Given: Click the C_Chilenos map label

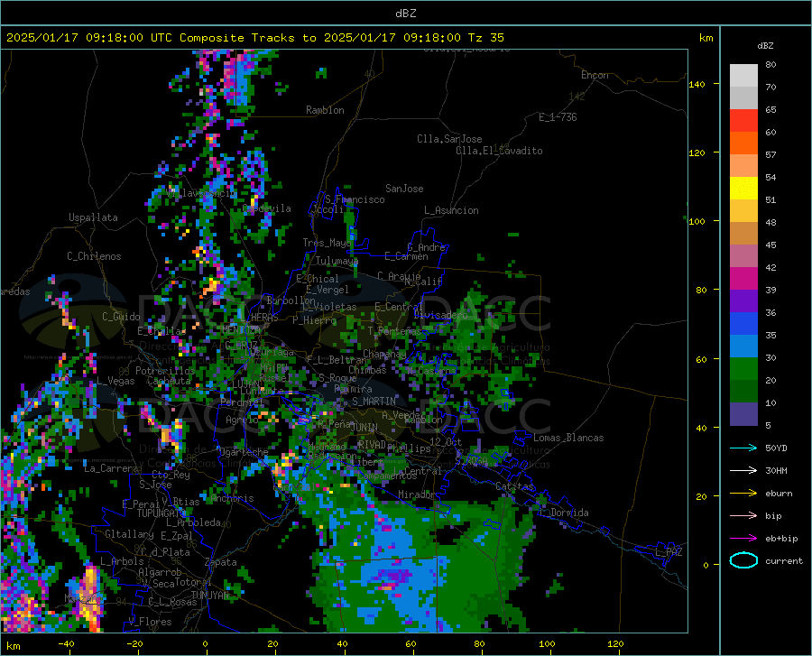Looking at the screenshot, I should tap(94, 256).
